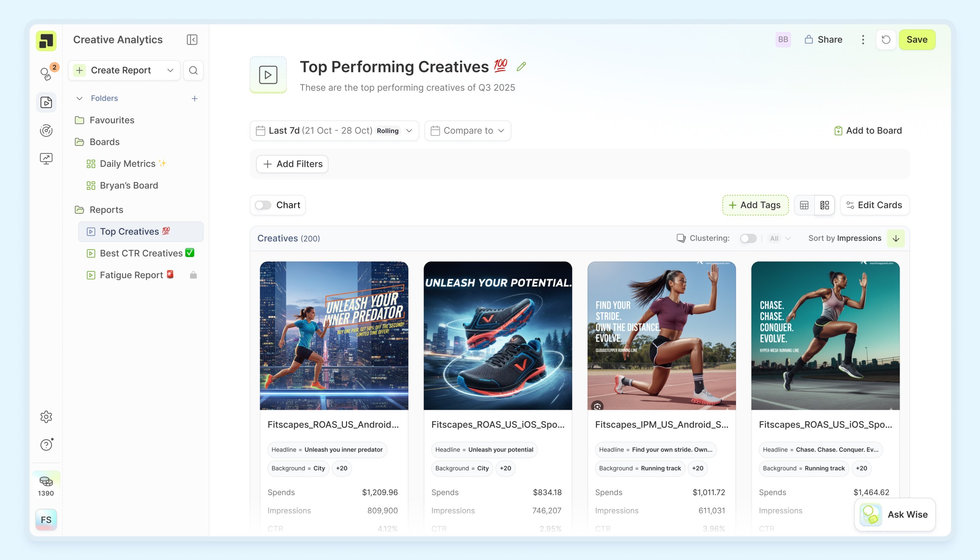Click the Add Filters button
980x560 pixels.
292,164
